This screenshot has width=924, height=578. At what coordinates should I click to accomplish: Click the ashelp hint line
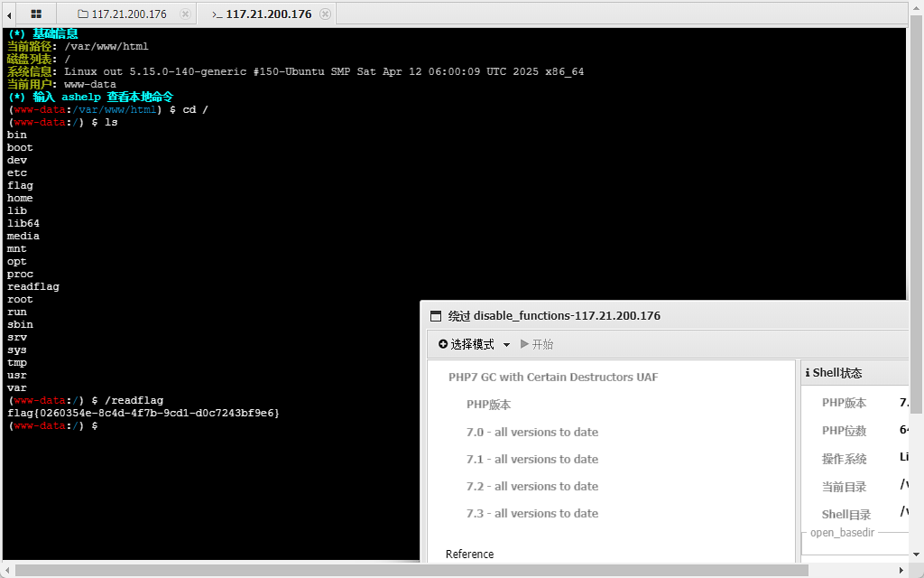(91, 97)
